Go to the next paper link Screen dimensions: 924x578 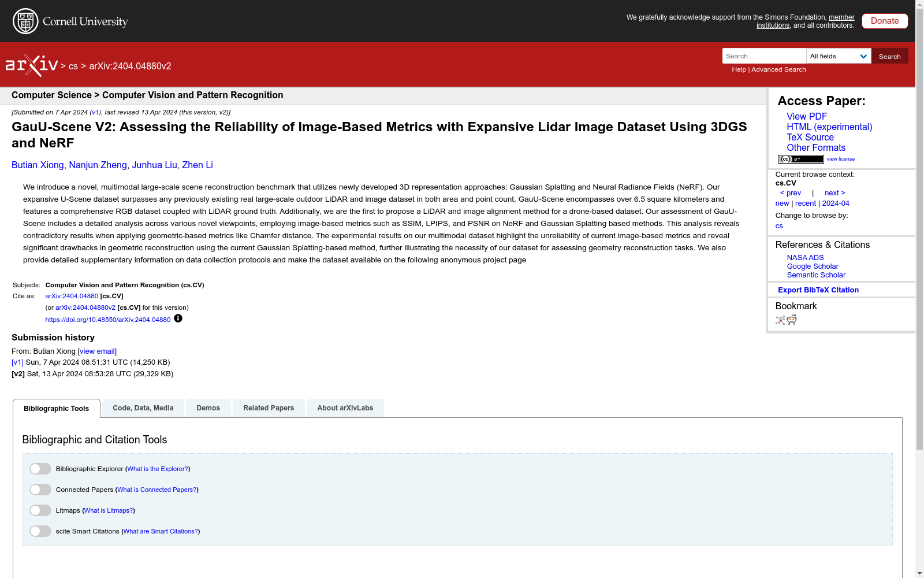tap(834, 193)
